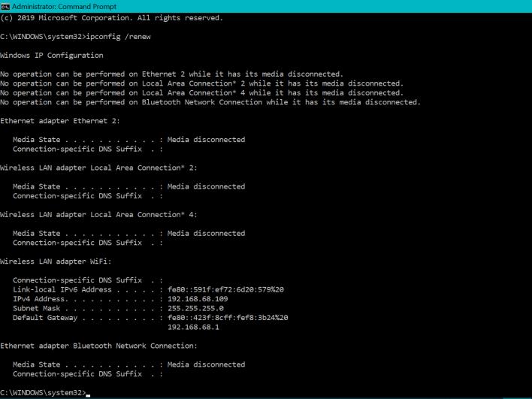The height and width of the screenshot is (399, 532).
Task: Click Media disconnected under Ethernet 2
Action: coord(206,140)
